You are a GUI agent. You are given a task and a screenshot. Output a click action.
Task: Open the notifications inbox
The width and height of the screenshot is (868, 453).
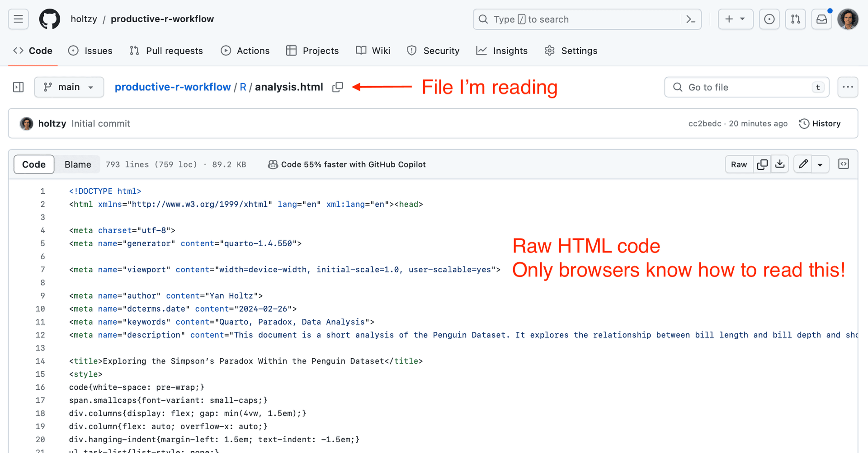pyautogui.click(x=822, y=19)
